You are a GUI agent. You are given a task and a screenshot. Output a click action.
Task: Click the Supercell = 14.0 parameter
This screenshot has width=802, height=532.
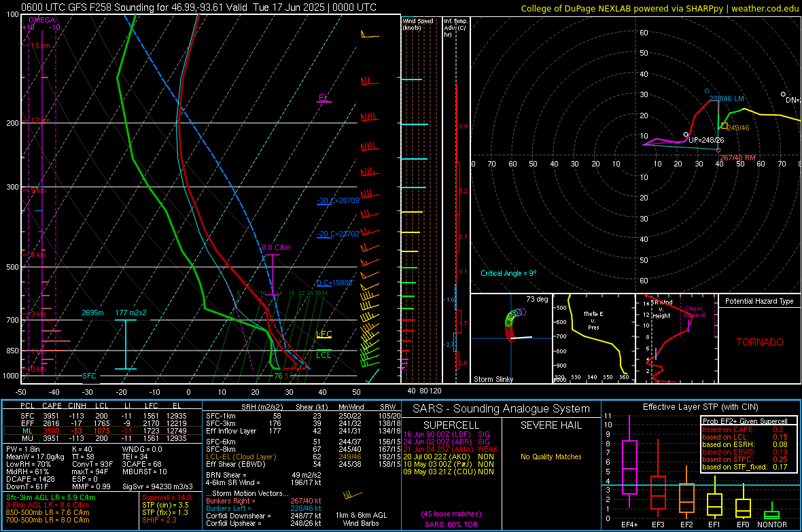[x=167, y=497]
